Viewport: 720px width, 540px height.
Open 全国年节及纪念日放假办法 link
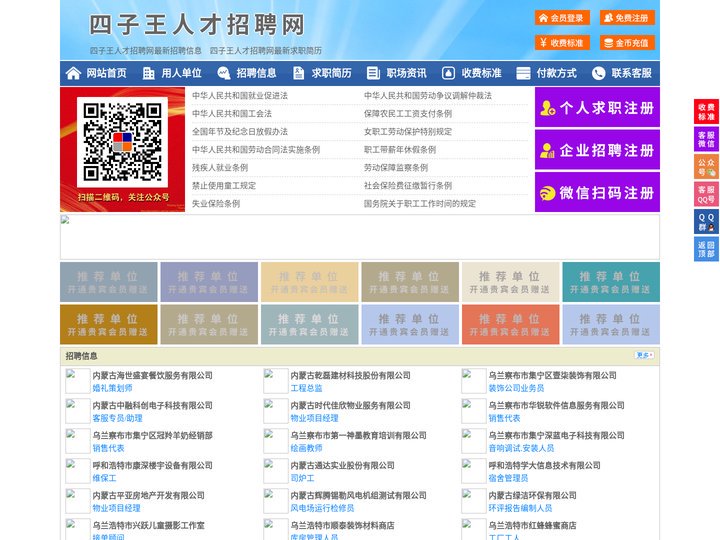[240, 131]
